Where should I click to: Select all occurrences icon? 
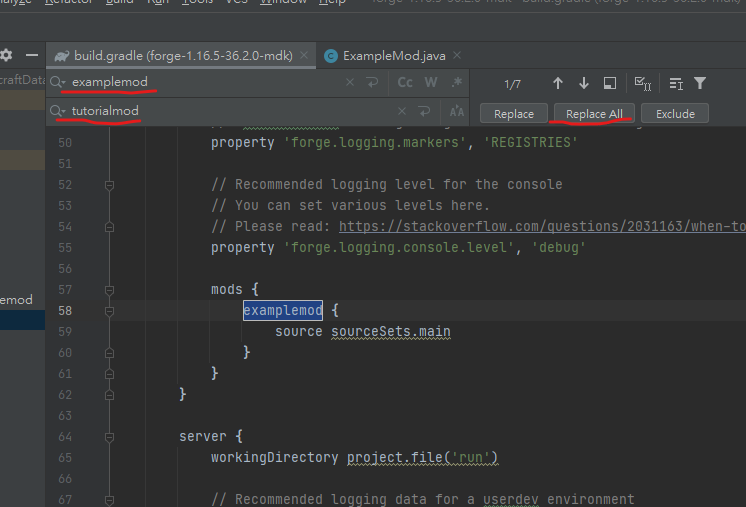click(x=643, y=84)
